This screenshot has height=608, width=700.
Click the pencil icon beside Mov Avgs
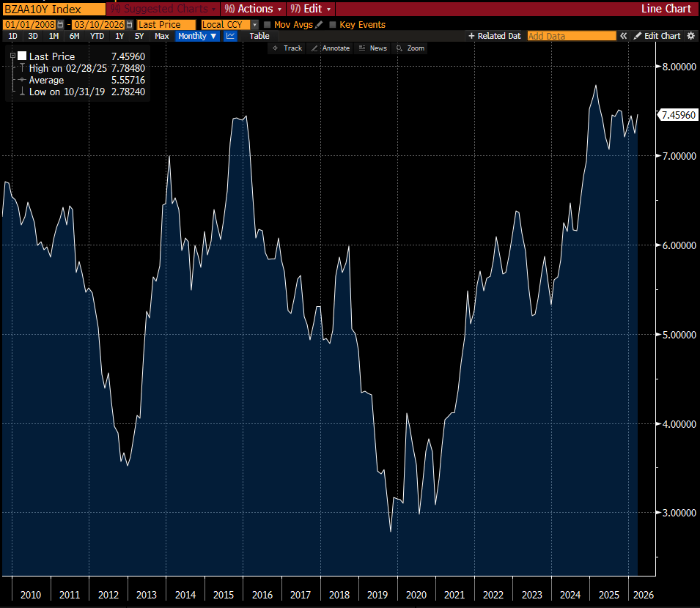(x=319, y=24)
